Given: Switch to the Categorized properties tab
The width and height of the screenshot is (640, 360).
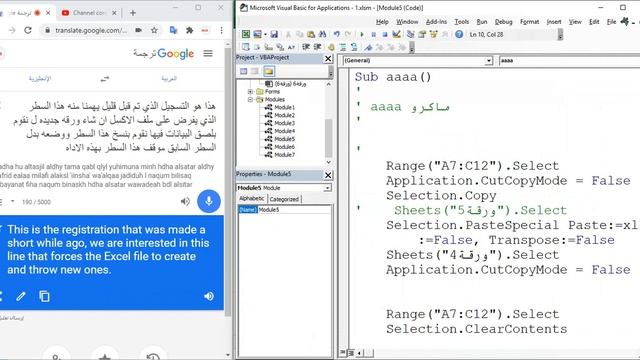Looking at the screenshot, I should click(284, 199).
